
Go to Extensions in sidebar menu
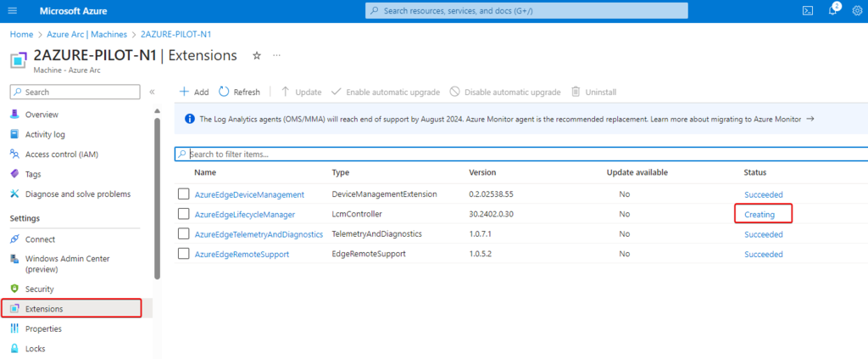click(x=44, y=309)
